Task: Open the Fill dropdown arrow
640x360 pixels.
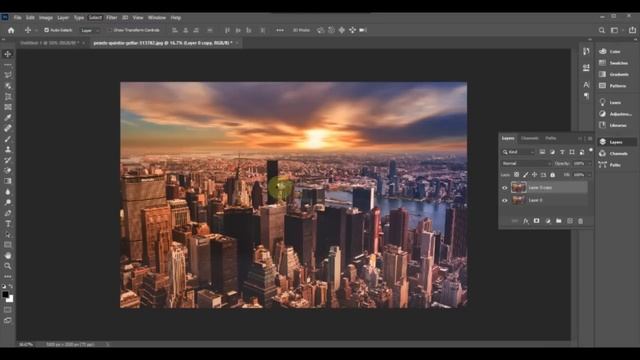Action: [x=590, y=175]
